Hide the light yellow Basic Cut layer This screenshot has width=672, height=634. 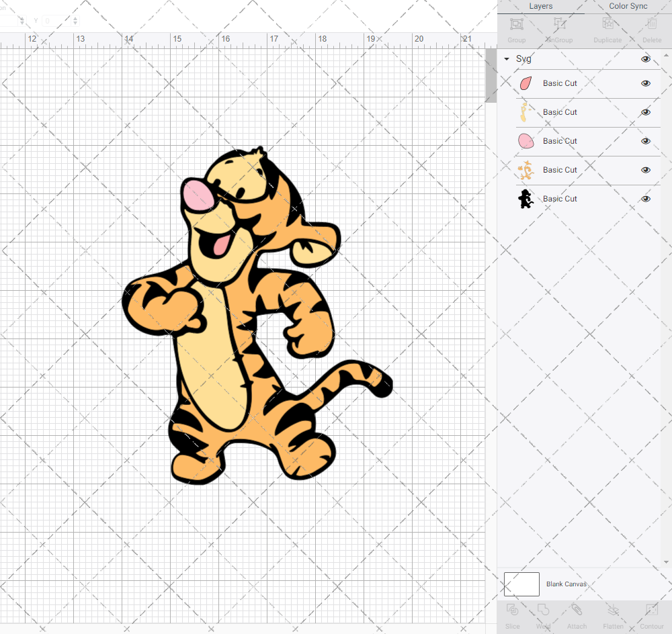tap(646, 112)
